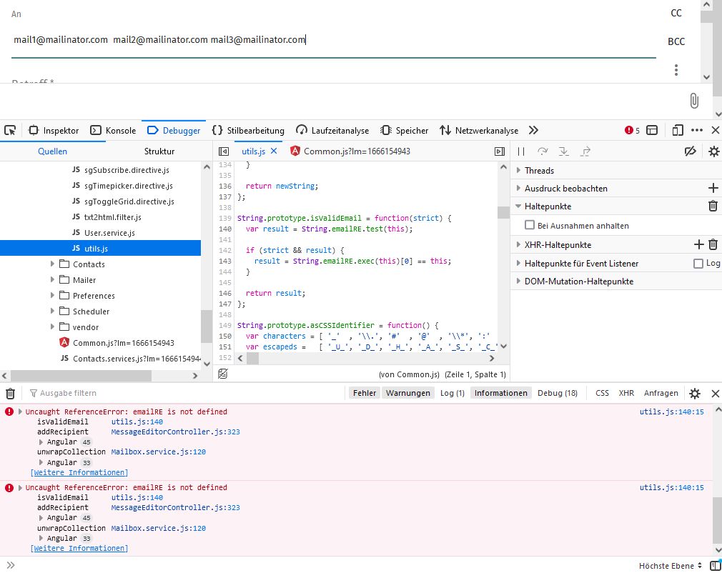
Task: Click the first 'Weitere Informationen' link
Action: pos(79,472)
